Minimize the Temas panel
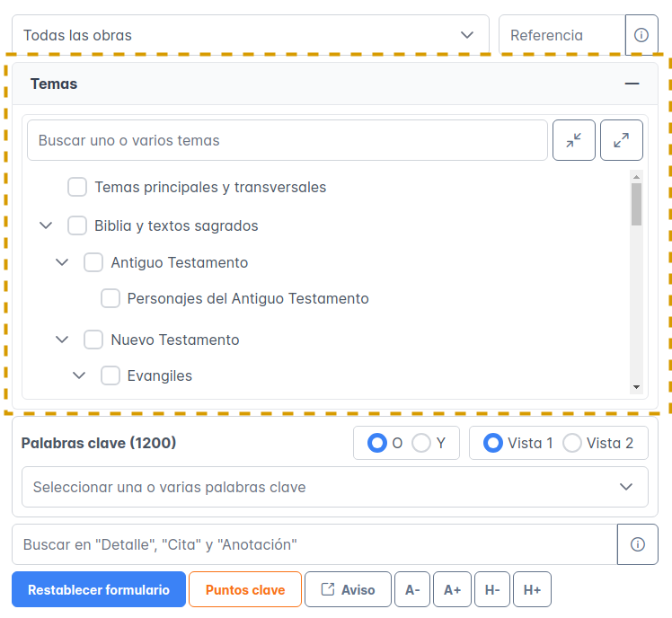672x618 pixels. pos(632,84)
